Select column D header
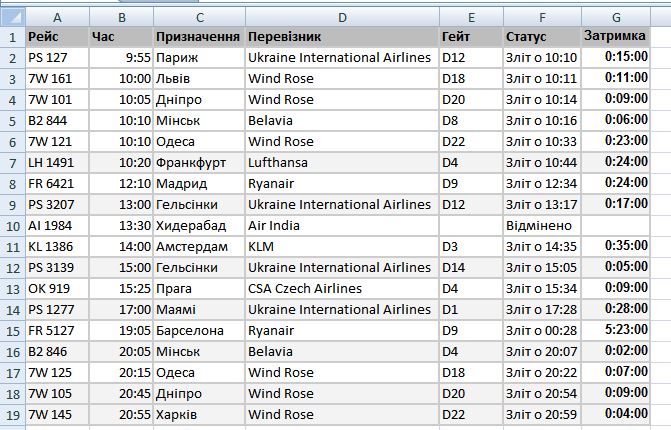Viewport: 671px width, 430px height. (342, 17)
